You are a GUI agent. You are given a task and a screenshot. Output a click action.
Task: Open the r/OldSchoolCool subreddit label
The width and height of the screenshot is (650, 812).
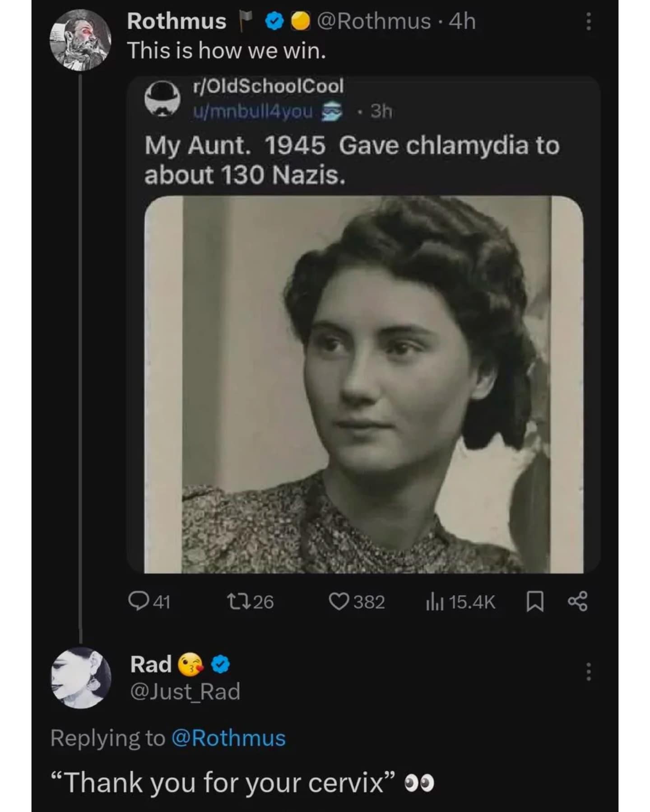pyautogui.click(x=268, y=86)
